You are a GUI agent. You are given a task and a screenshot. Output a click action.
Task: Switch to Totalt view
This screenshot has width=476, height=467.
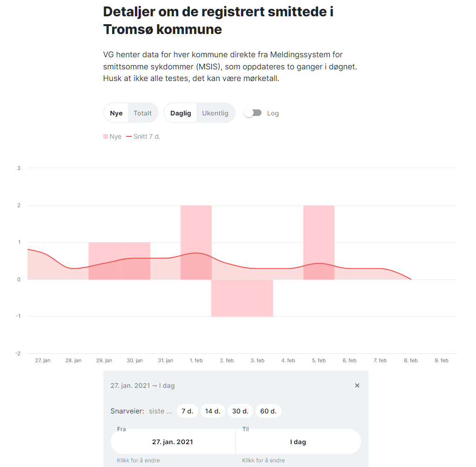point(143,113)
